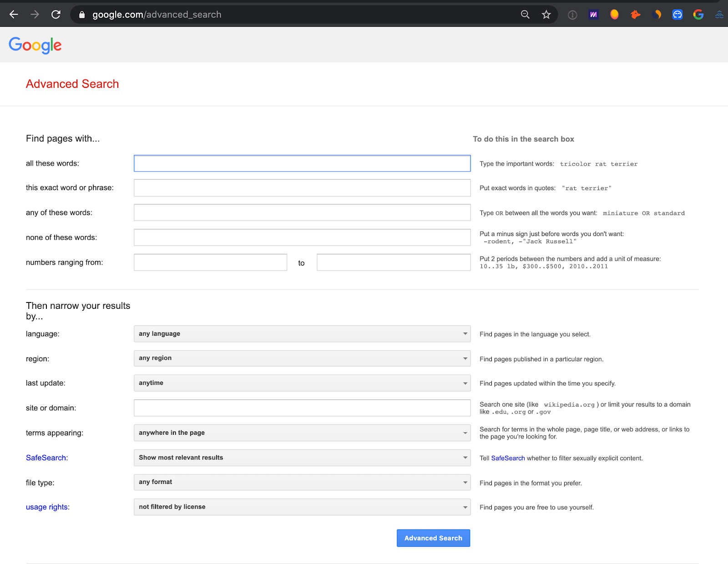Open the 'usage rights' link

pos(47,507)
